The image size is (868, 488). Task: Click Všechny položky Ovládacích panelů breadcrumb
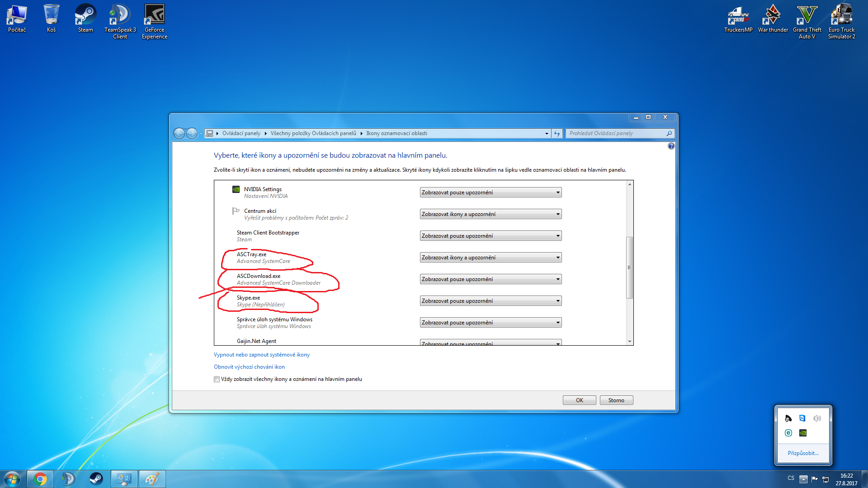coord(313,133)
